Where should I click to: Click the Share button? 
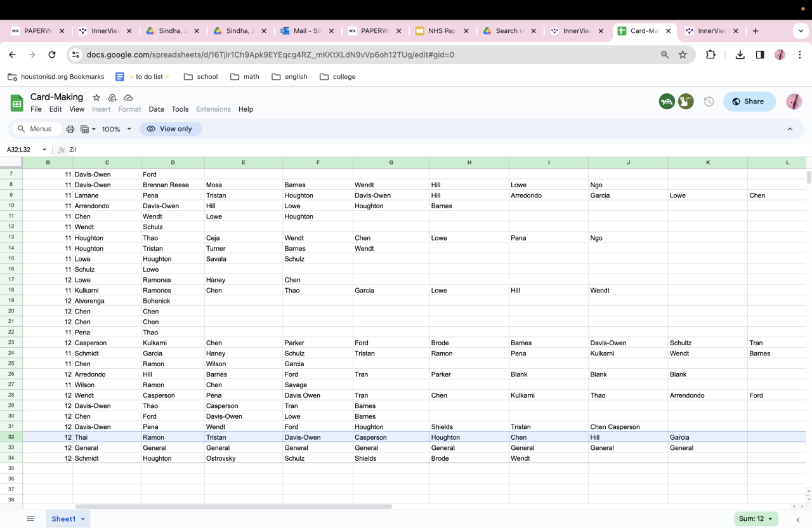click(x=749, y=102)
